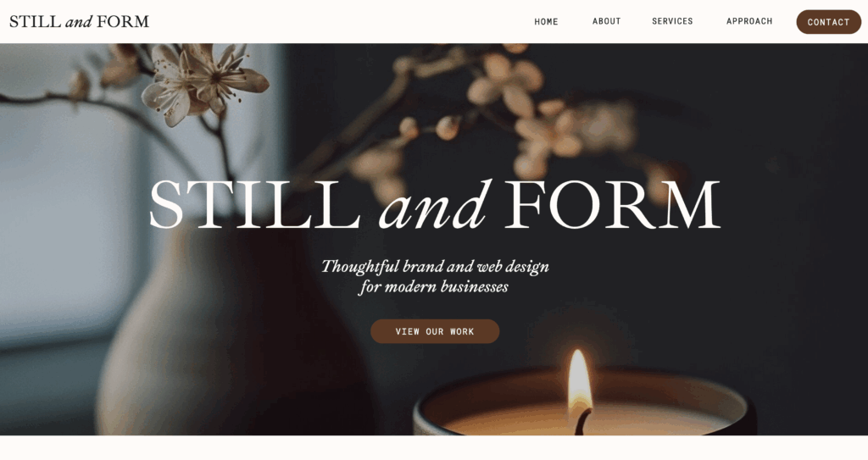The width and height of the screenshot is (868, 460).
Task: Click the View Our Work button
Action: coord(435,331)
